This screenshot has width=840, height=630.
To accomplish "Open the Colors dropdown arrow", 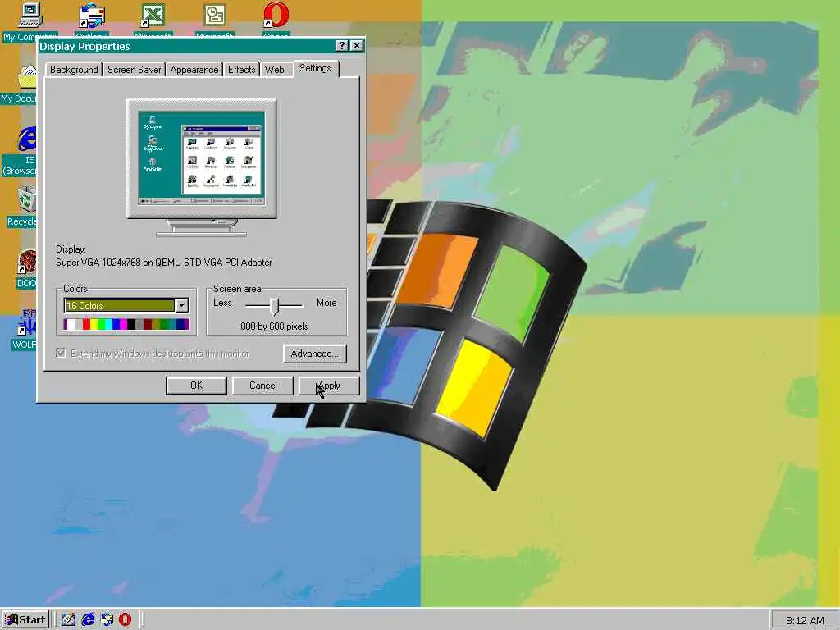I will [182, 305].
